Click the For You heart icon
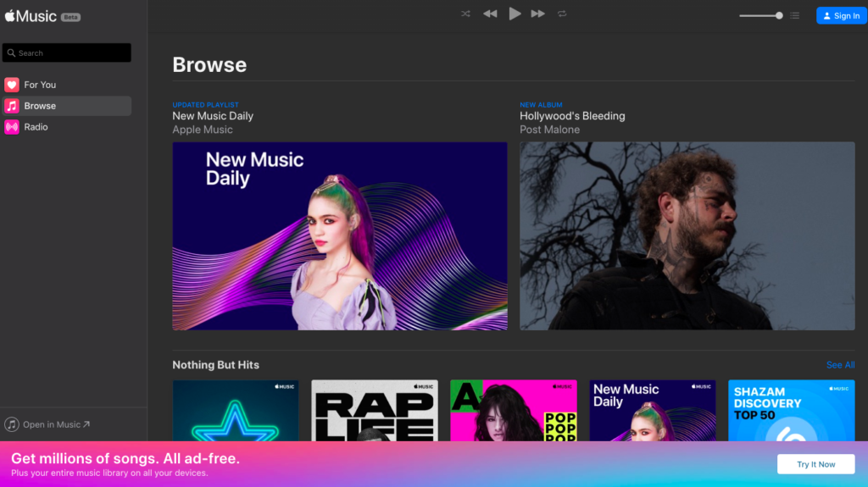 12,85
